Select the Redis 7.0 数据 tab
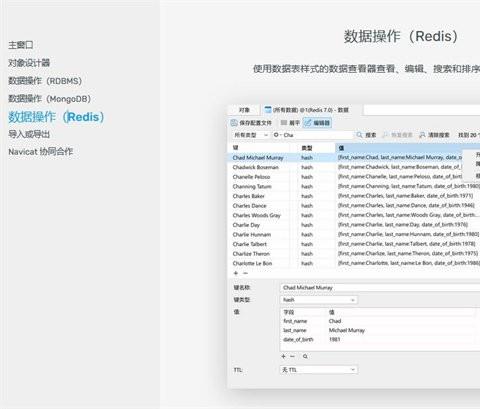The width and height of the screenshot is (480, 409). [307, 110]
